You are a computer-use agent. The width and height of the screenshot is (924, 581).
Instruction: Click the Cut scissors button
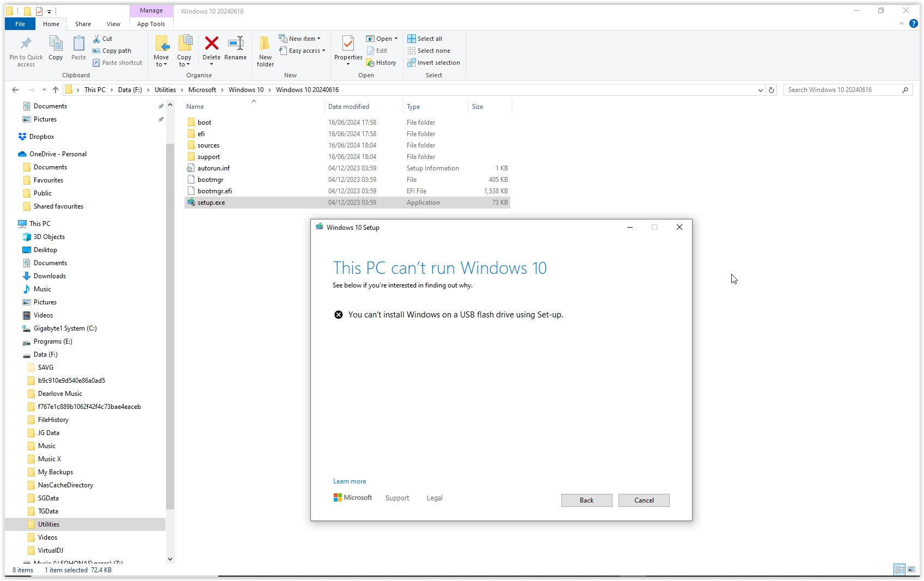pyautogui.click(x=102, y=39)
